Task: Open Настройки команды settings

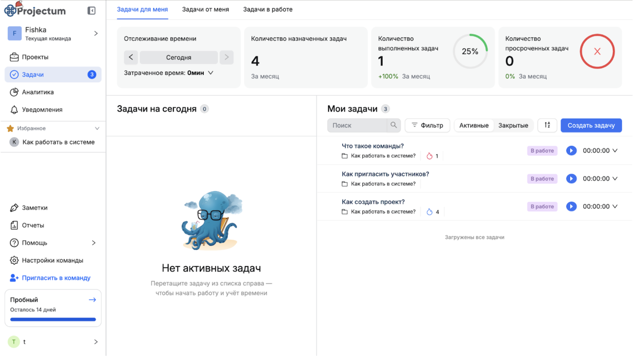Action: tap(53, 260)
